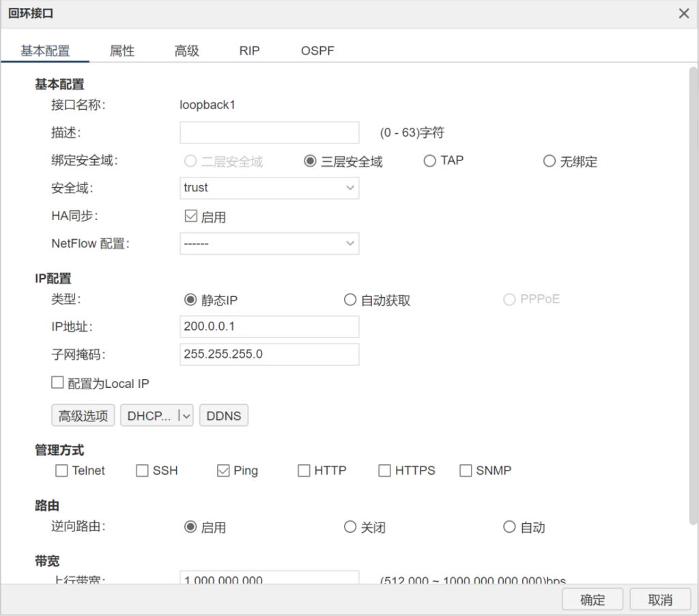Enable the 配置为Local IP checkbox

(x=57, y=382)
